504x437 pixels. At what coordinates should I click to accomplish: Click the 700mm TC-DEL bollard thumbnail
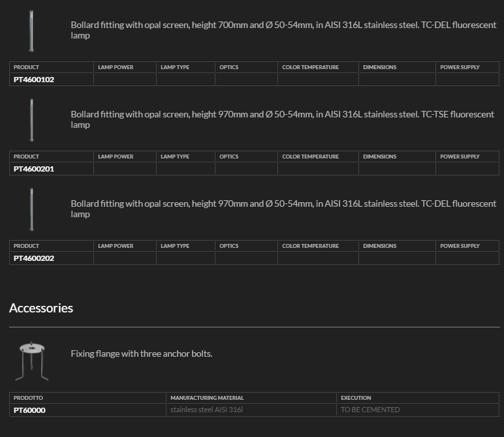pos(31,31)
